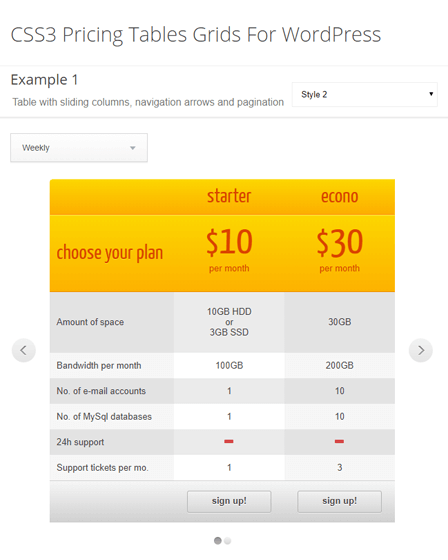Click the previous slide left arrow
The height and width of the screenshot is (560, 448).
[x=24, y=350]
